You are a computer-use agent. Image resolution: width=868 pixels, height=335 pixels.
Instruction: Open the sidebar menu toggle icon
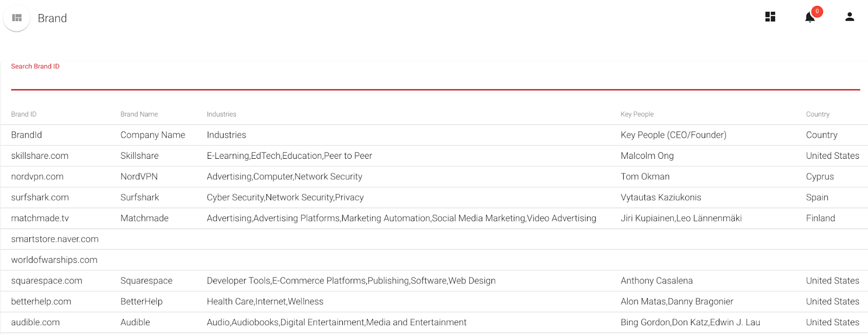click(x=17, y=18)
